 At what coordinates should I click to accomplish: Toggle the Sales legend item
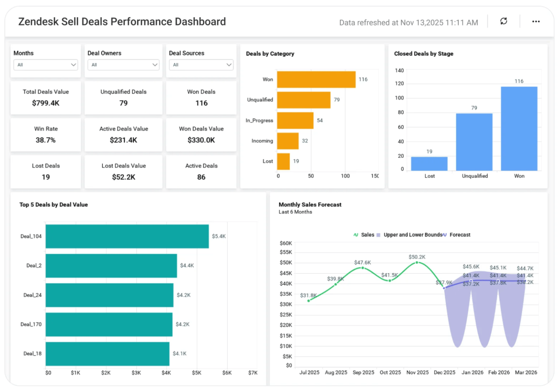click(364, 235)
